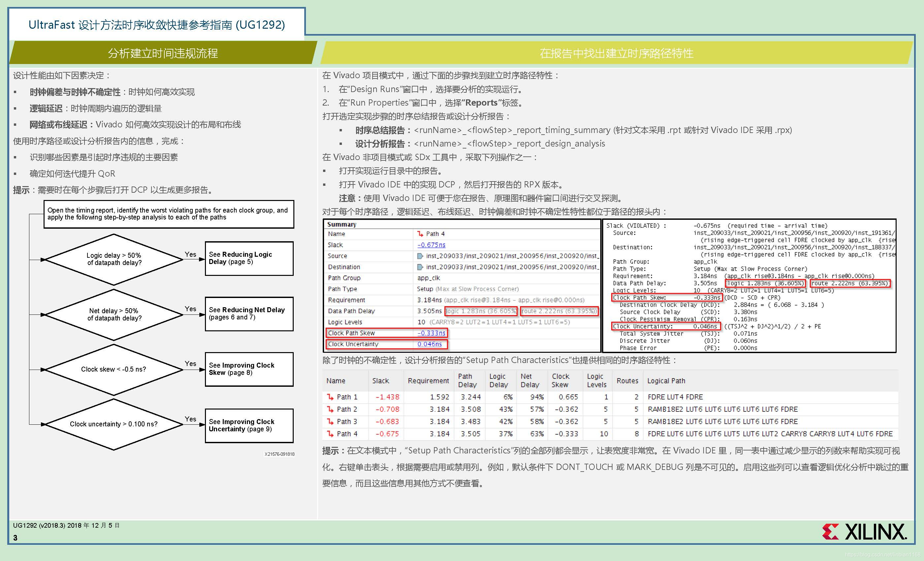The width and height of the screenshot is (924, 561).
Task: Click the 'Clock Uncertainty' label in Summary
Action: (x=353, y=344)
